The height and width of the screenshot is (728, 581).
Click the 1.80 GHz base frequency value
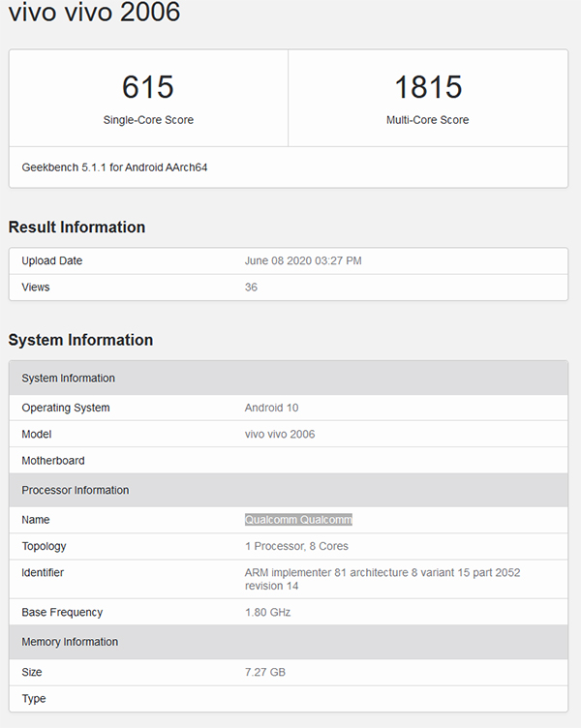[x=267, y=612]
